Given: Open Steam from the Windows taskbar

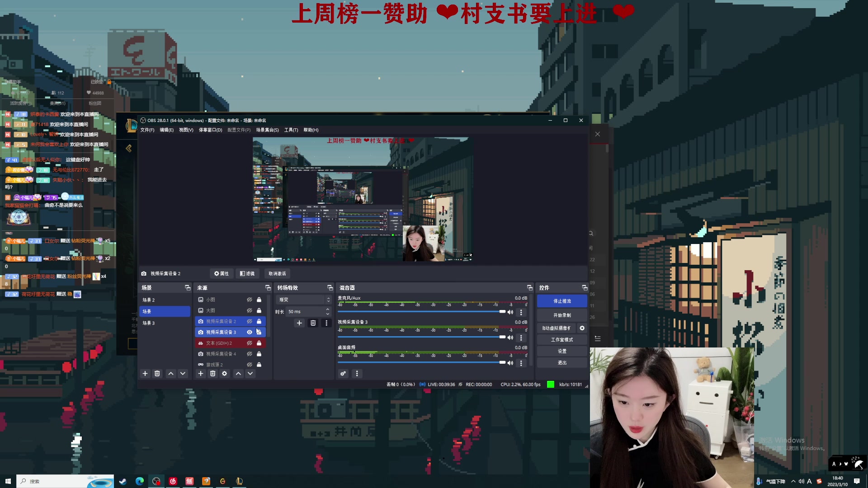Looking at the screenshot, I should [123, 481].
